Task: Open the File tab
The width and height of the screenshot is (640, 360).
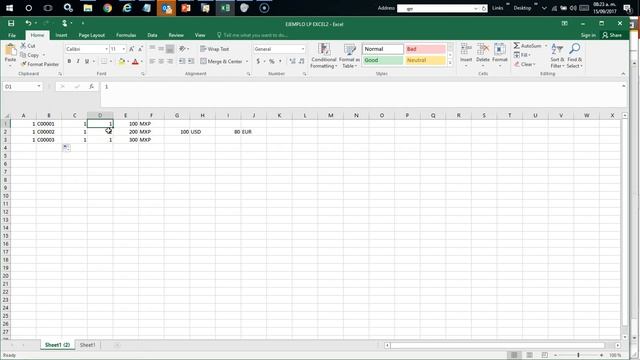Action: (x=12, y=36)
